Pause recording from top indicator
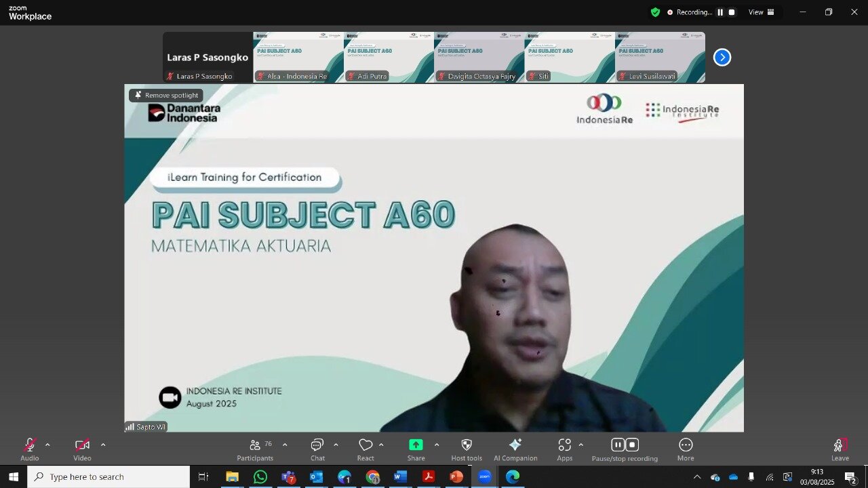Screen dimensions: 868x488 pyautogui.click(x=720, y=12)
